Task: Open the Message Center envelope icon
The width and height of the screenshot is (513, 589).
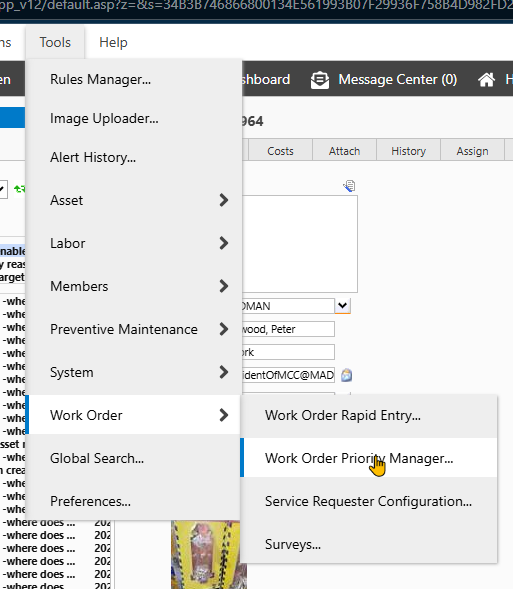Action: pyautogui.click(x=320, y=80)
